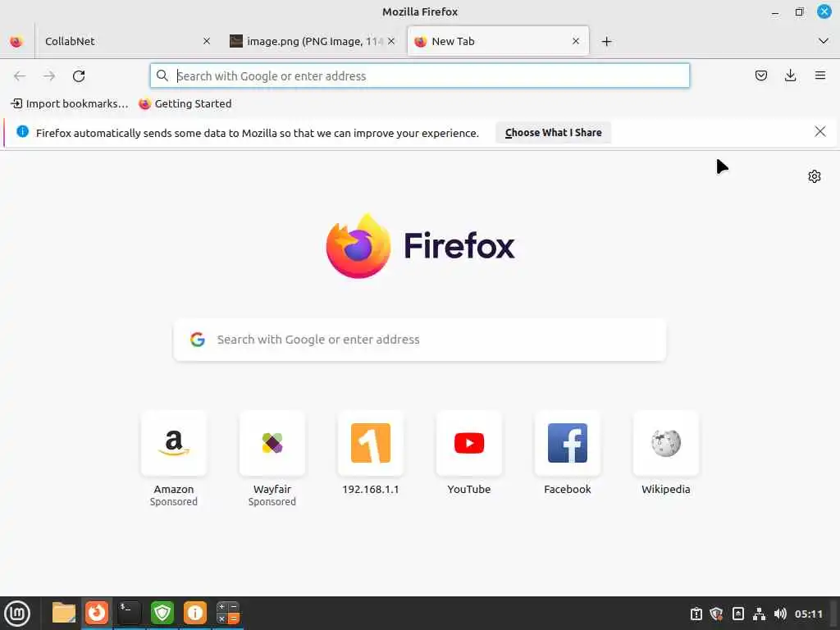The height and width of the screenshot is (630, 840).
Task: Open orange info app in taskbar
Action: tap(195, 613)
